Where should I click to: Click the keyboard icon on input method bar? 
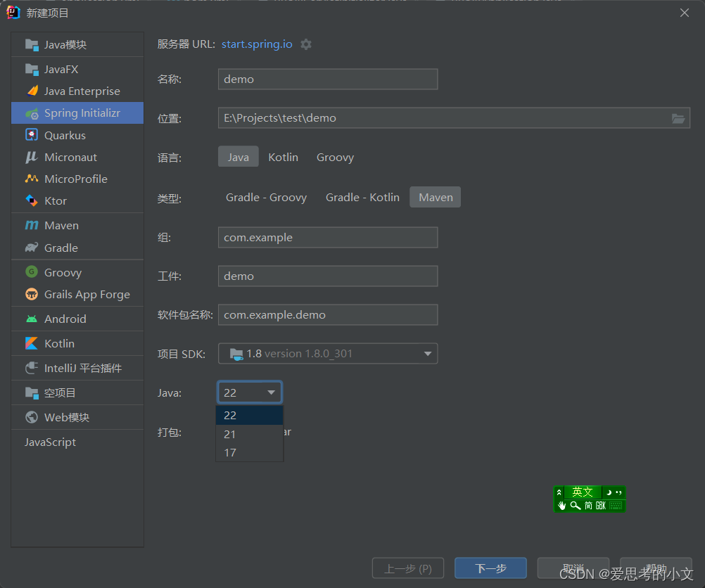coord(616,506)
